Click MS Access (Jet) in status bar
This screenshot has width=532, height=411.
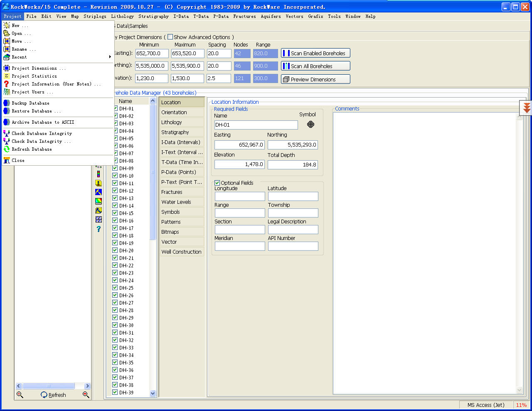[485, 405]
